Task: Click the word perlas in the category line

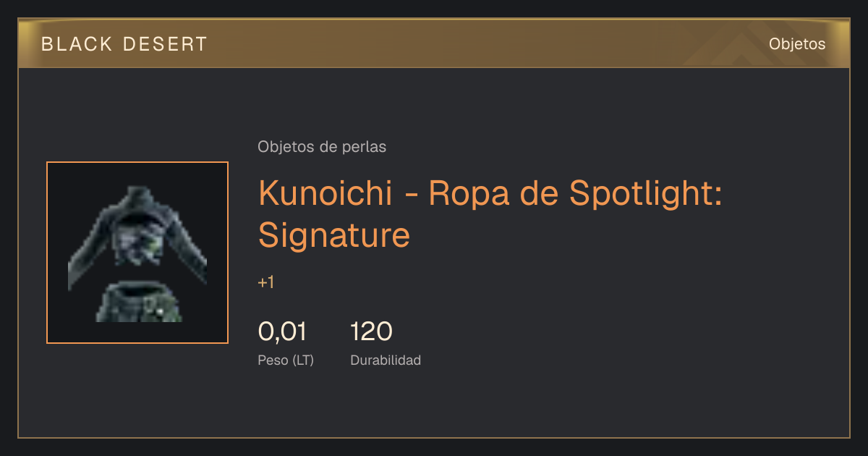Action: pos(365,147)
